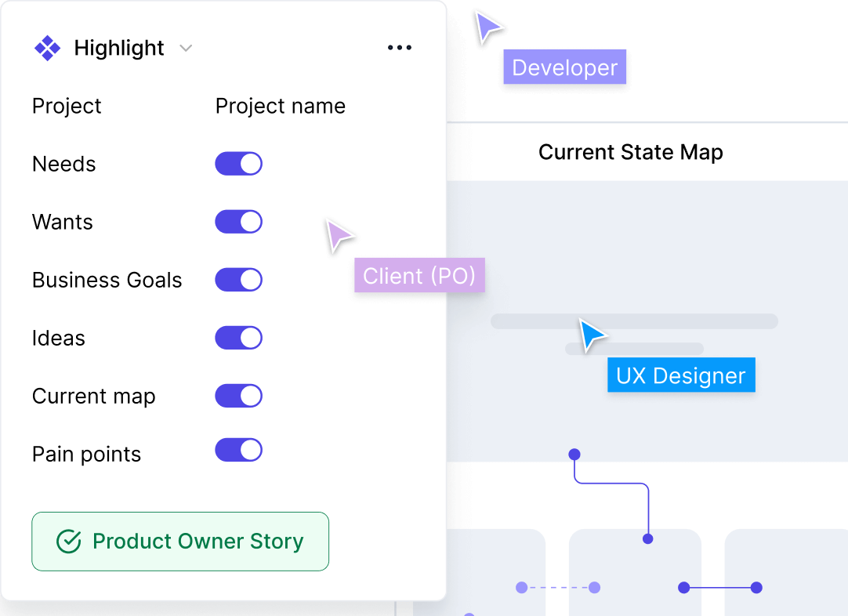Open the three-dot more options menu

tap(400, 49)
